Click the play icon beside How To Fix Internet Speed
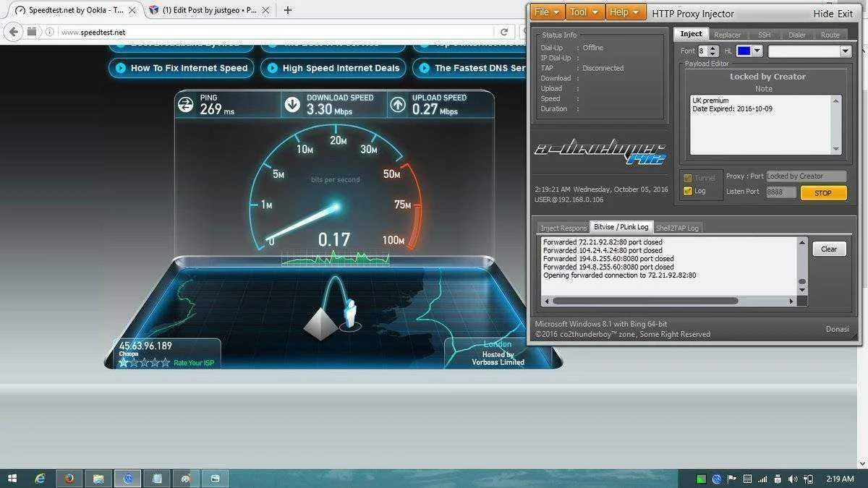This screenshot has height=488, width=868. pos(119,68)
